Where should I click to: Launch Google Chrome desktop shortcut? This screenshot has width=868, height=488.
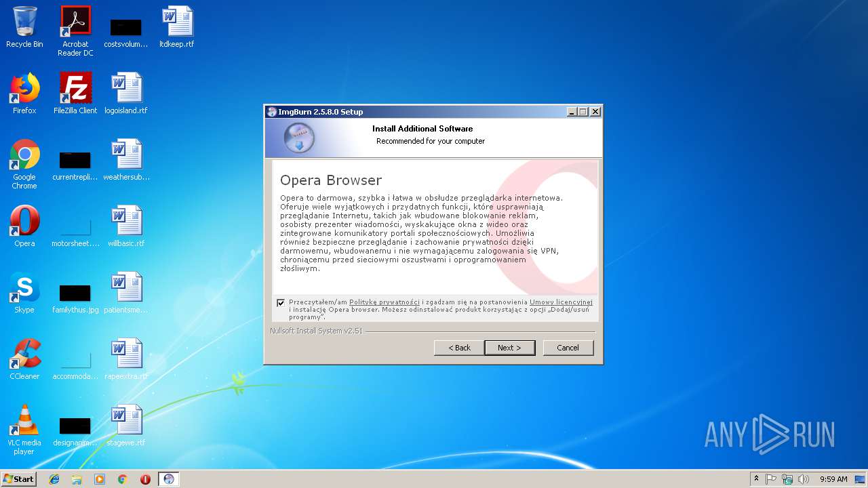(x=24, y=164)
